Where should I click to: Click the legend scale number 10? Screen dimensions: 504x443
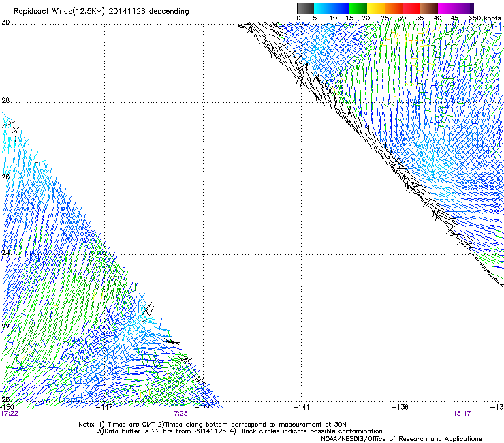click(x=333, y=18)
